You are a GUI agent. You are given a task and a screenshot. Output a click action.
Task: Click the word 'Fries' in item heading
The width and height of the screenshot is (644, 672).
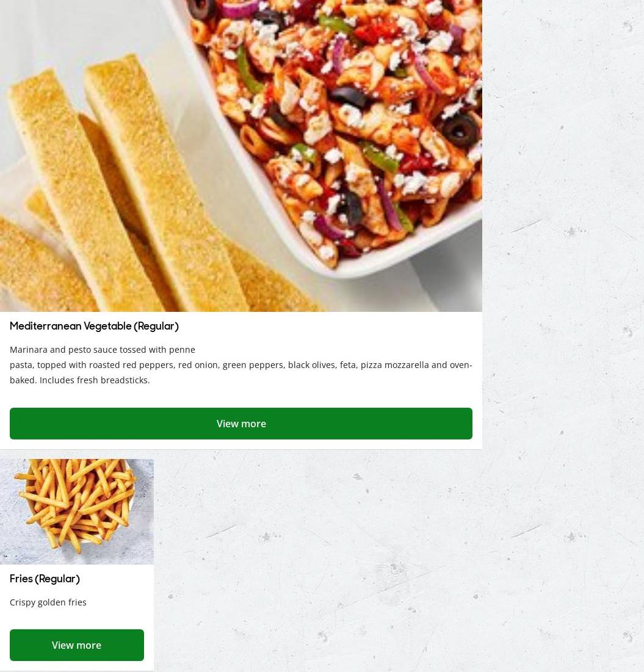21,579
